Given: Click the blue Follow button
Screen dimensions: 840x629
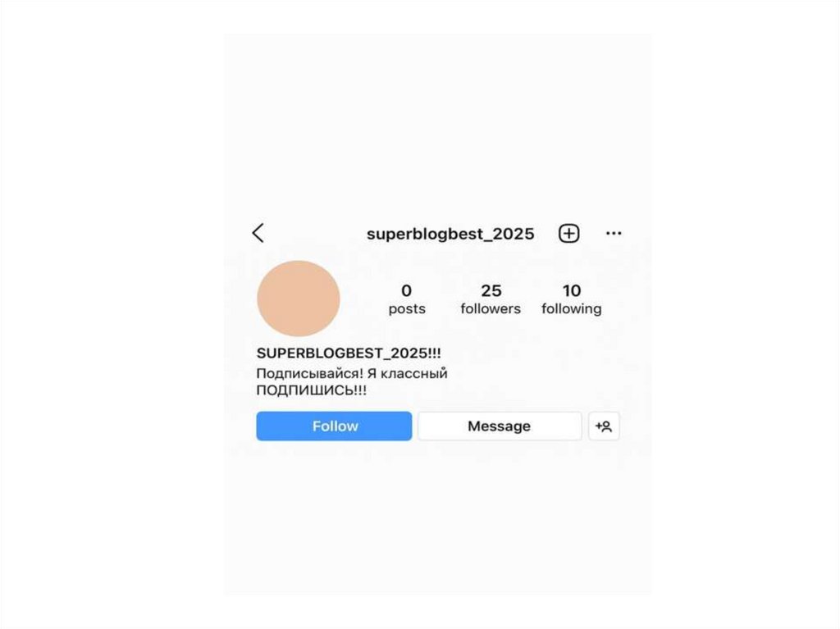Looking at the screenshot, I should tap(334, 426).
